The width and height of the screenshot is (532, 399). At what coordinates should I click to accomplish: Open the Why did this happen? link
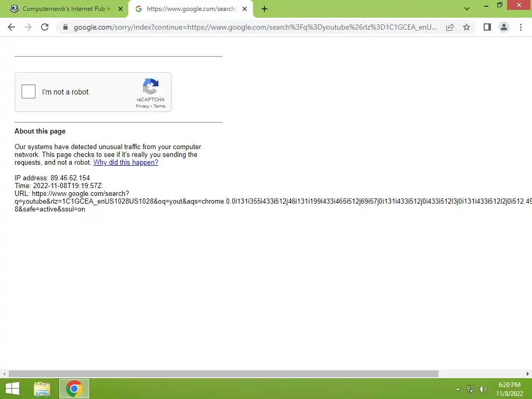[x=126, y=162]
